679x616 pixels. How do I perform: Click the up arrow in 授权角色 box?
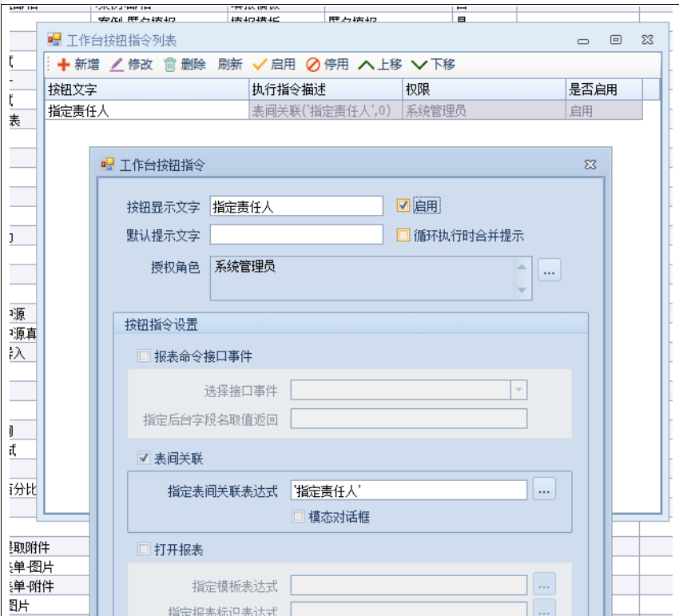[522, 268]
